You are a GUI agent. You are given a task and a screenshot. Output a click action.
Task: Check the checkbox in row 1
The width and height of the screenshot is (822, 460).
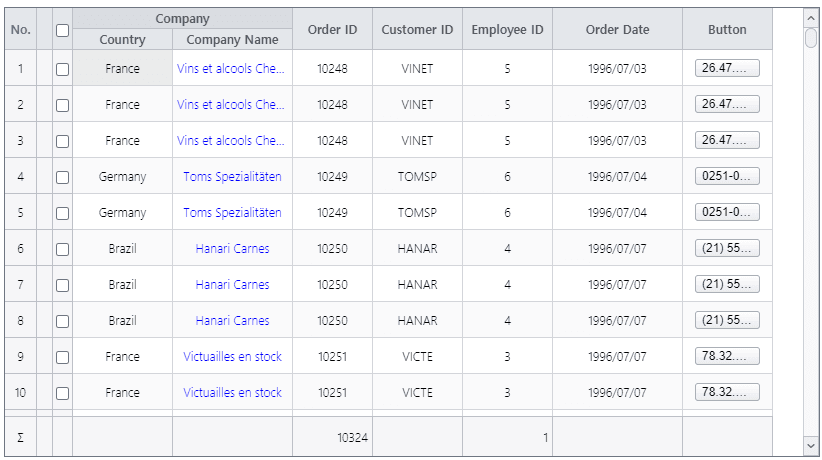pos(62,69)
